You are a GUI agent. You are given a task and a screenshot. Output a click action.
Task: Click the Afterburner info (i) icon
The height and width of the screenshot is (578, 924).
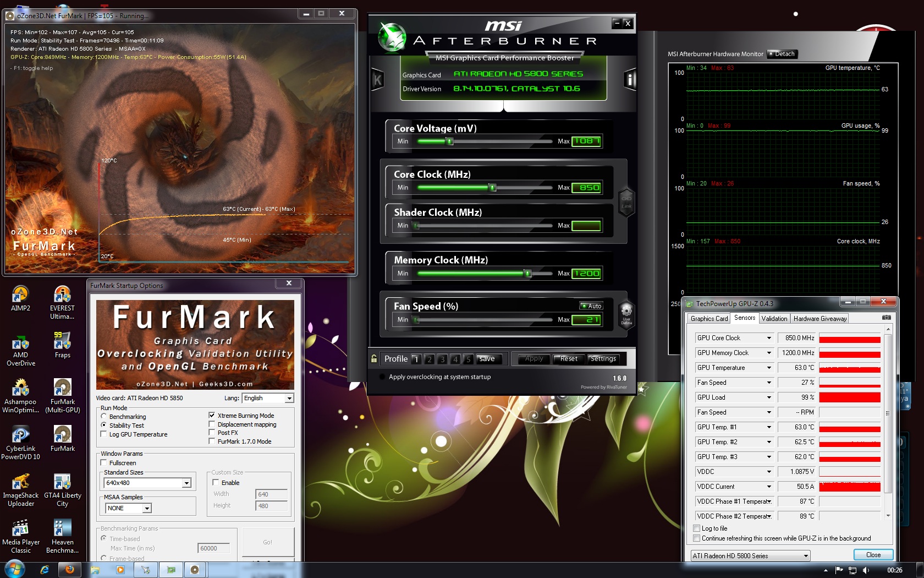[x=630, y=80]
